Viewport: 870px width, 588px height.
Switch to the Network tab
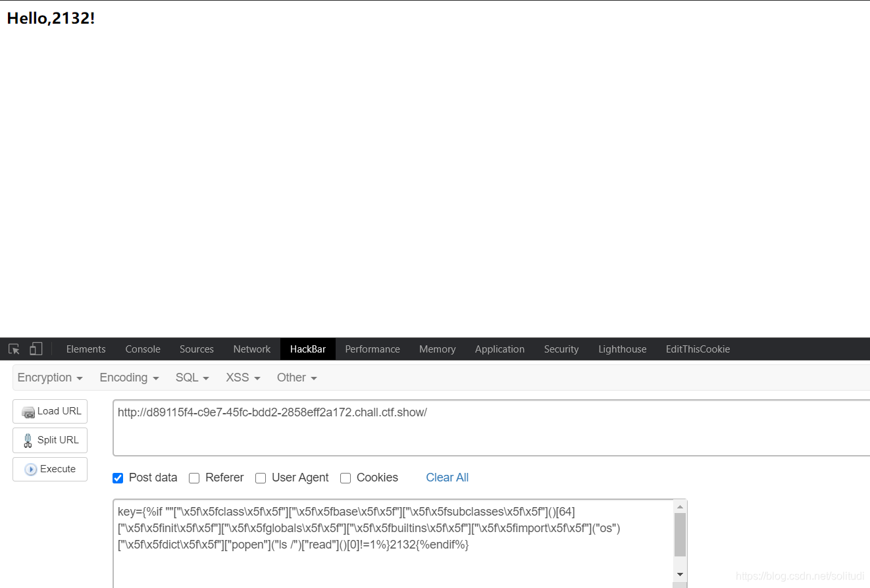251,349
